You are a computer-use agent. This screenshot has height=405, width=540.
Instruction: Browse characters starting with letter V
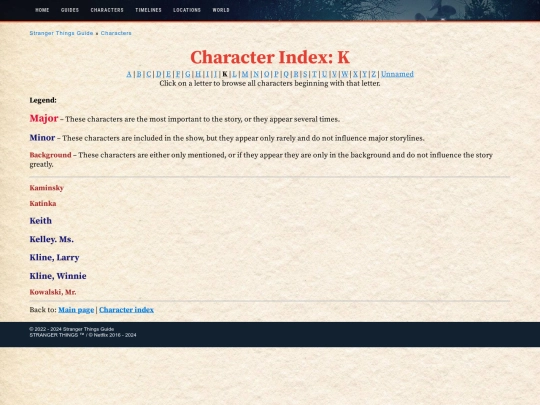[334, 74]
